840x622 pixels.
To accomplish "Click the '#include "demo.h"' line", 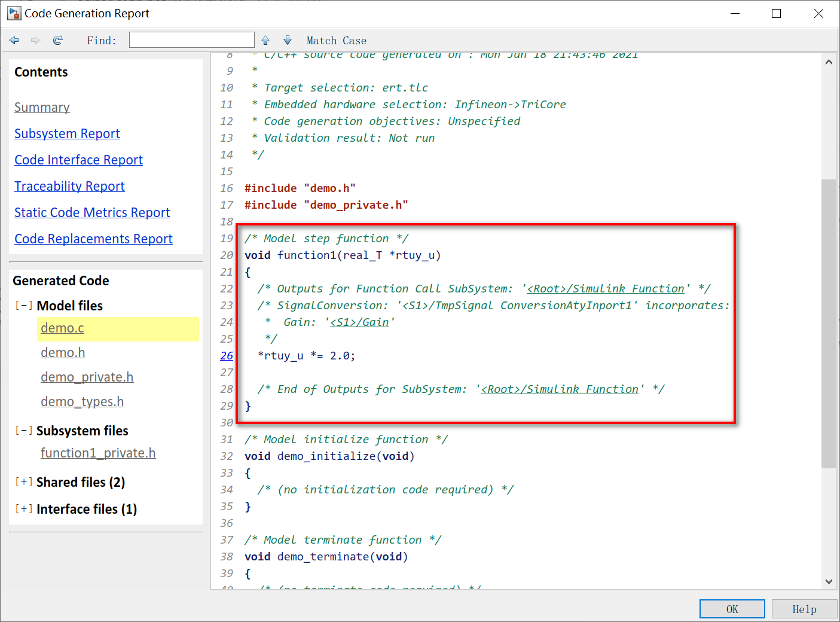I will click(300, 188).
